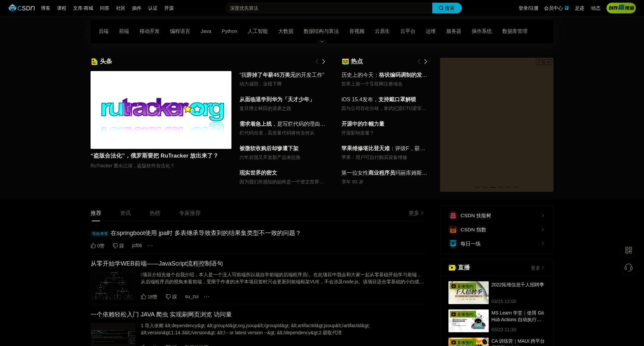
Task: Open article 被微软收购后却惨遭下架
Action: (269, 149)
